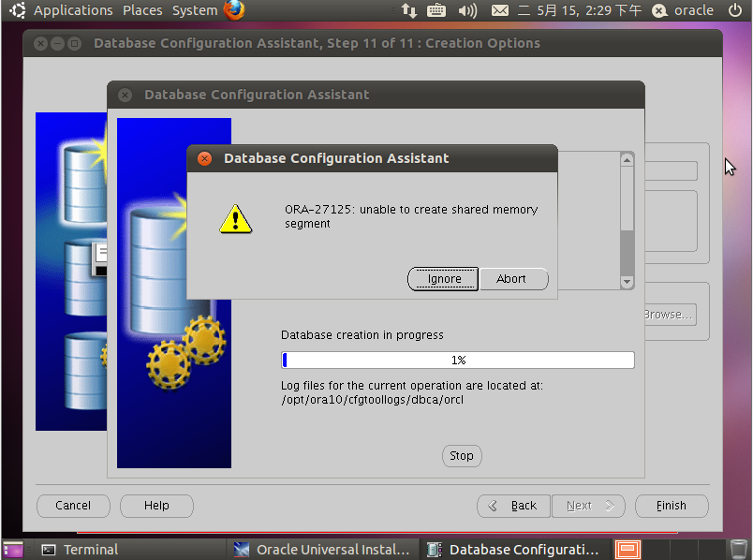Image resolution: width=753 pixels, height=560 pixels.
Task: Open the power session menu icon
Action: [735, 10]
